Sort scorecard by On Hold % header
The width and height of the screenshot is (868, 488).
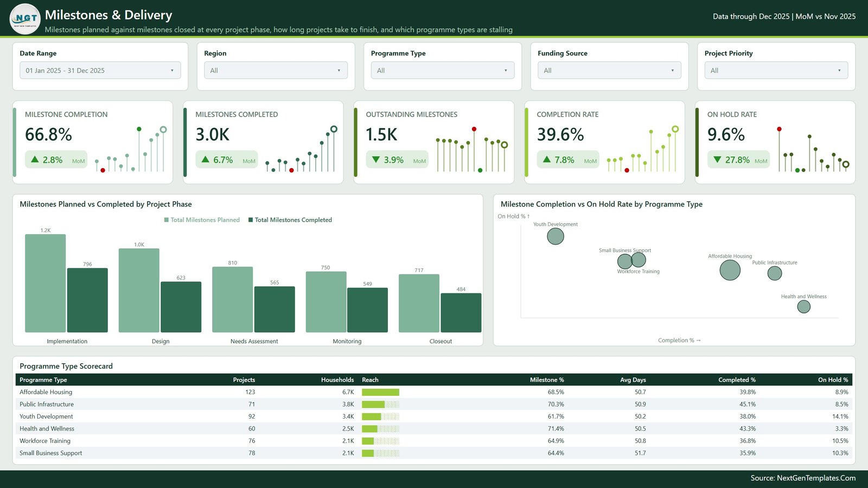tap(833, 380)
